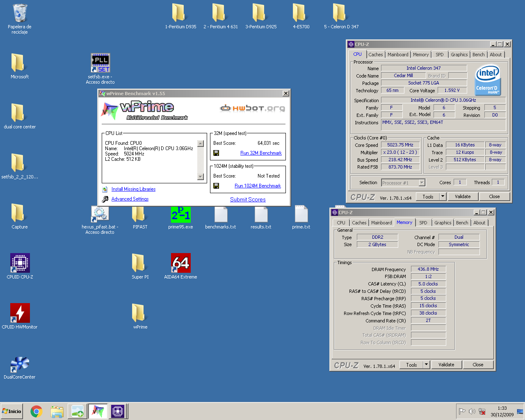Click the volume icon in the system tray
The width and height of the screenshot is (525, 420).
click(472, 411)
